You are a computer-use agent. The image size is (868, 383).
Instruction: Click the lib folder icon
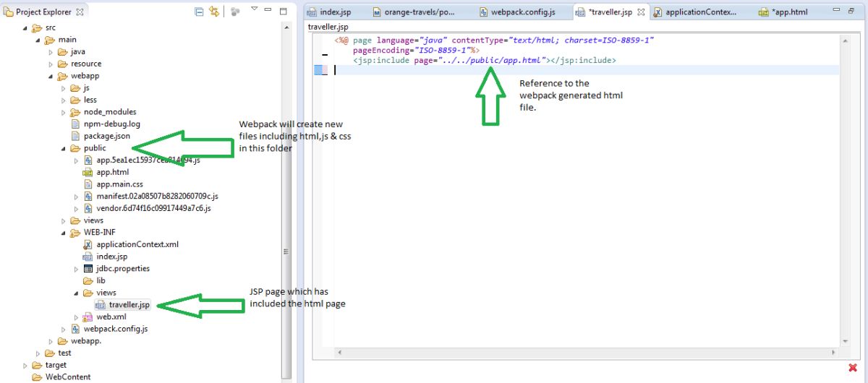point(88,280)
